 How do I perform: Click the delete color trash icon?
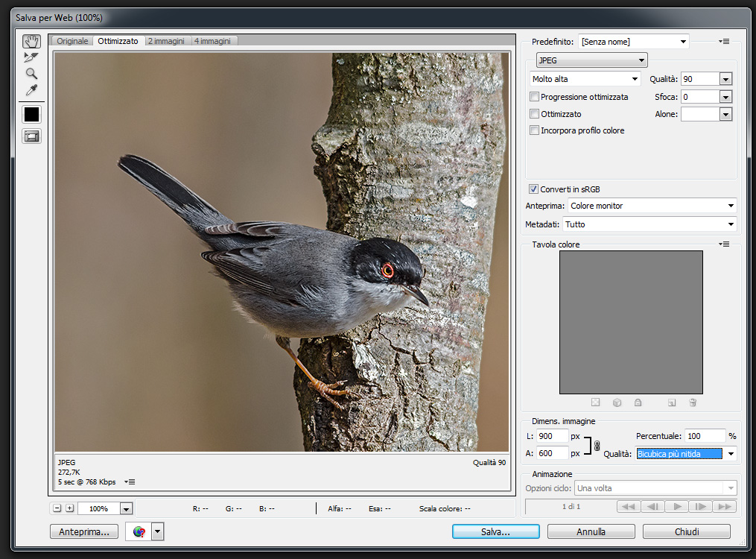pyautogui.click(x=693, y=402)
